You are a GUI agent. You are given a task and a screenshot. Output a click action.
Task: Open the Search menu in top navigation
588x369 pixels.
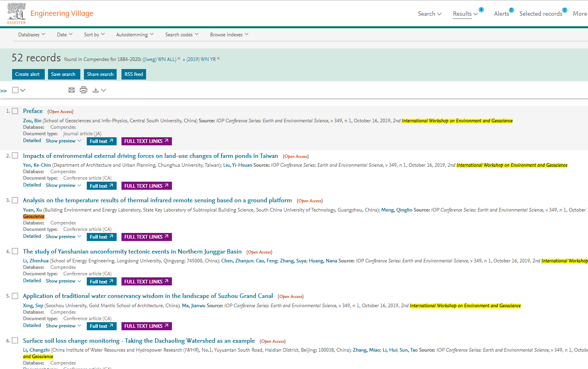[x=430, y=14]
